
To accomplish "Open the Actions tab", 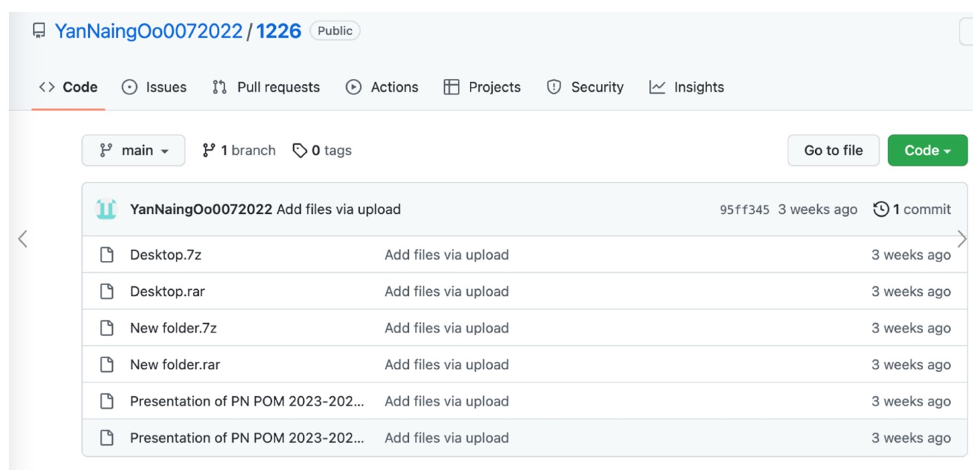I will click(382, 87).
